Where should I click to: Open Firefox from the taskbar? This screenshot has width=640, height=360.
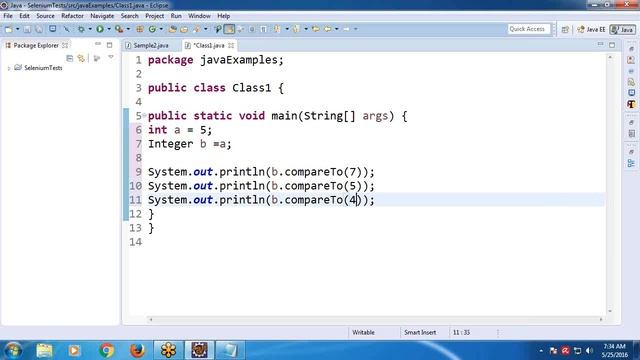(137, 350)
